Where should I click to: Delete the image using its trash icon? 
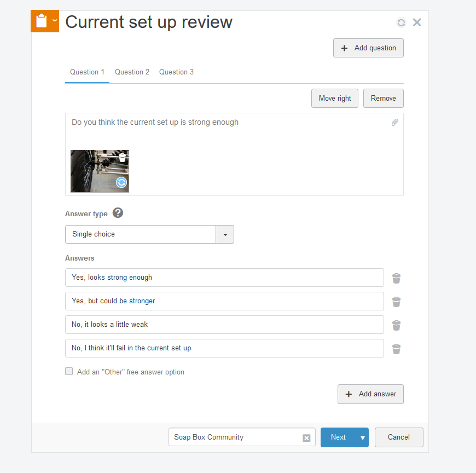(123, 157)
